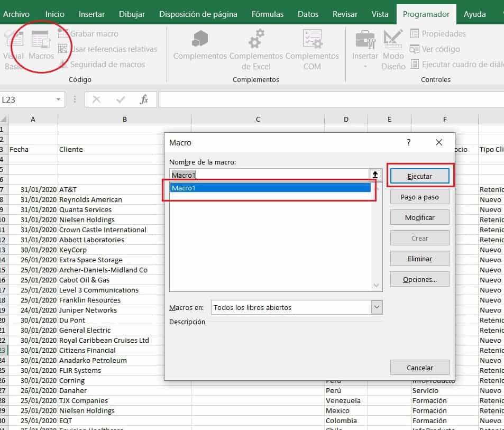The height and width of the screenshot is (430, 504).
Task: Select the Quanta Services cell
Action: tap(111, 209)
